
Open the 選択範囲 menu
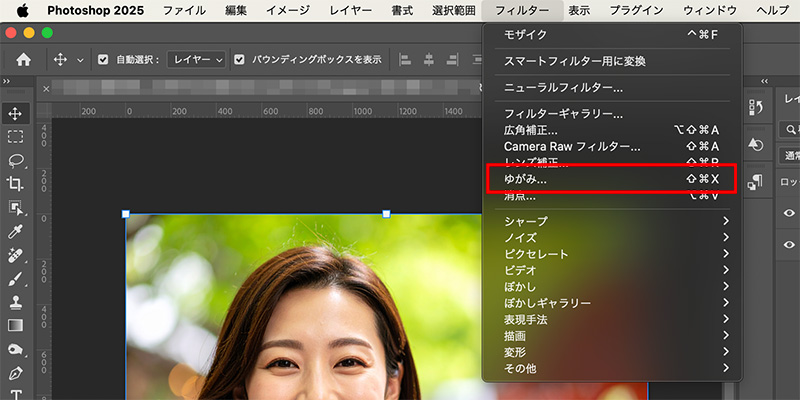pos(454,10)
